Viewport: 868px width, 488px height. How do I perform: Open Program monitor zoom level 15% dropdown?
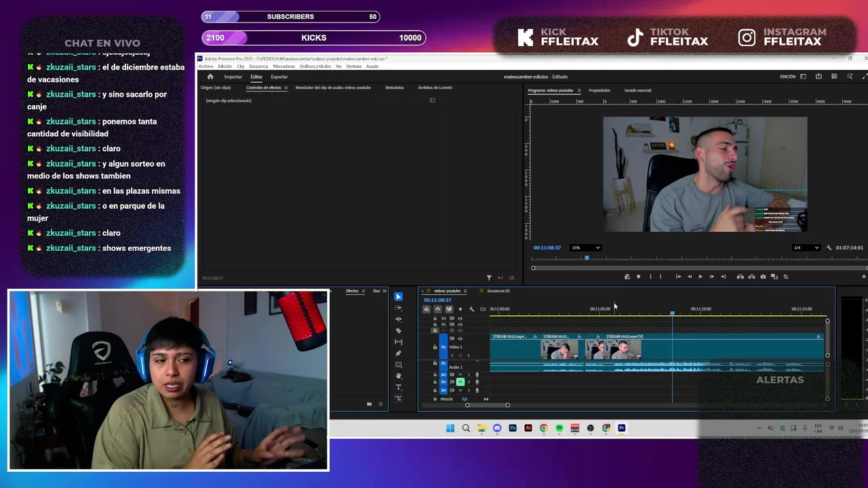click(x=586, y=247)
